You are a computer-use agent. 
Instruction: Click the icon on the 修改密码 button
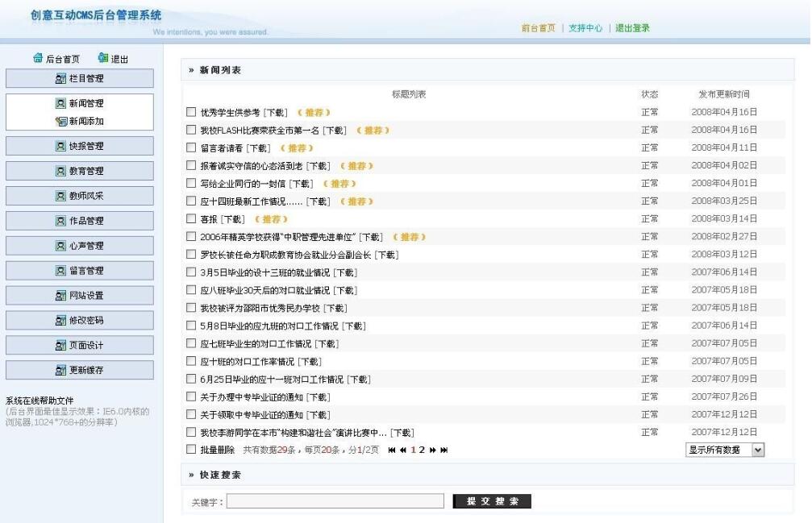point(60,320)
